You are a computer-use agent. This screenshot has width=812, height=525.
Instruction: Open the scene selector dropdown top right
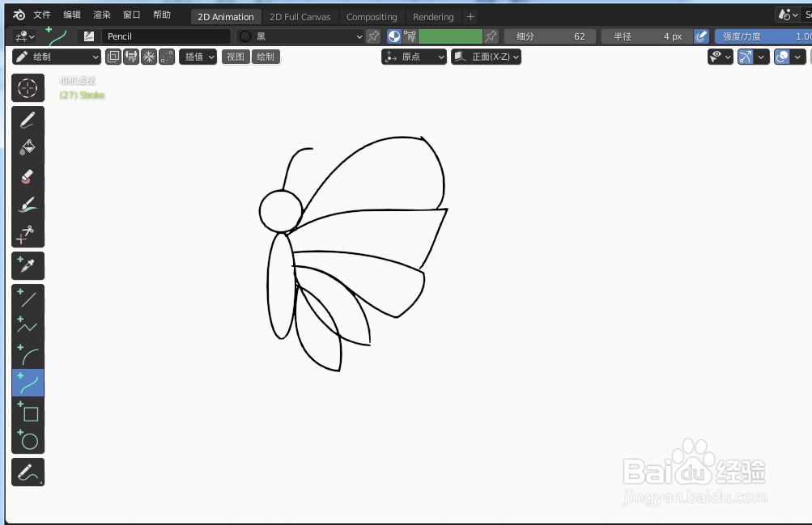789,15
